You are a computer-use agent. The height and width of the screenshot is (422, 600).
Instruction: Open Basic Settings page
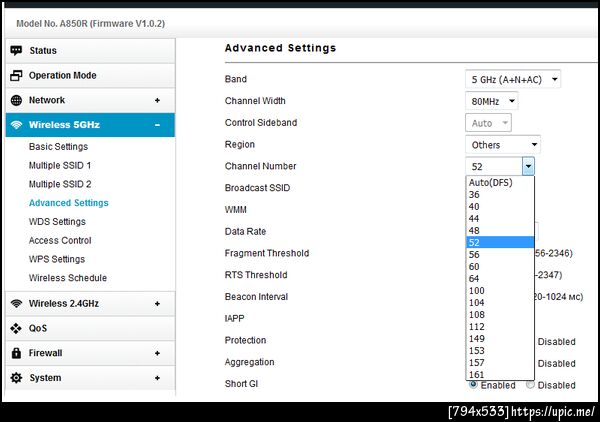pyautogui.click(x=58, y=147)
